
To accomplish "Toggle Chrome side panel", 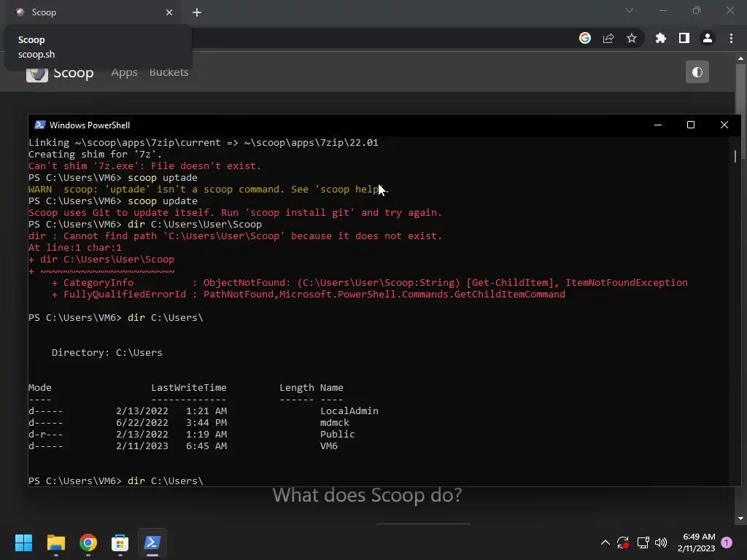I will point(684,38).
